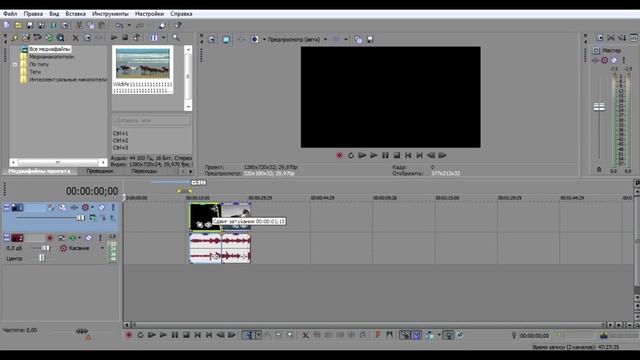Click the audio track volume slider handle
Screen dimensions: 640x360
tap(46, 248)
